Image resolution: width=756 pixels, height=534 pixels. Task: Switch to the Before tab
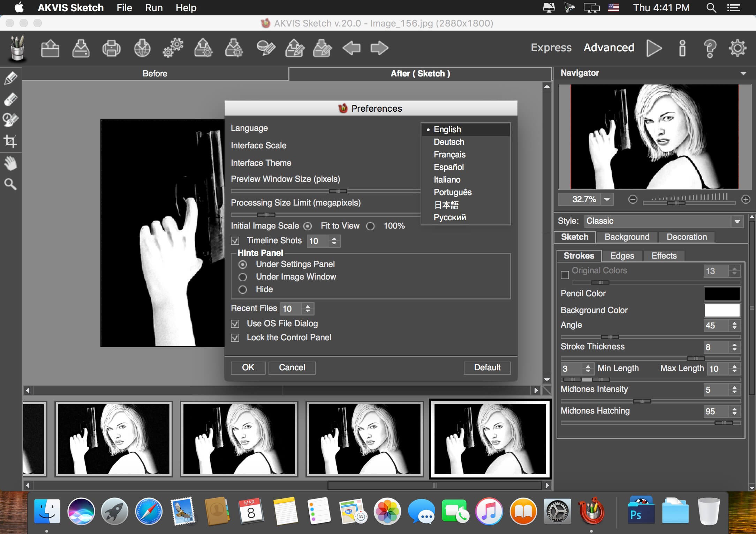click(155, 74)
